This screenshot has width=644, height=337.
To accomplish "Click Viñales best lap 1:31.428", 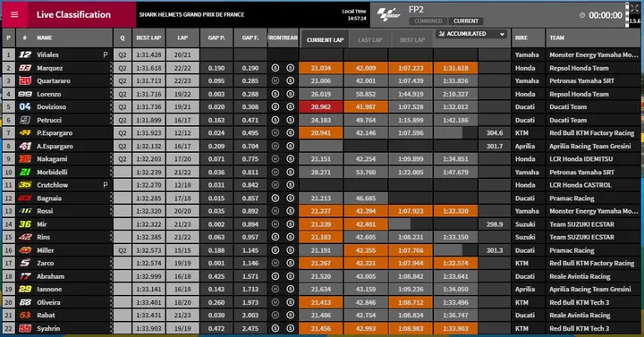I will pyautogui.click(x=148, y=55).
